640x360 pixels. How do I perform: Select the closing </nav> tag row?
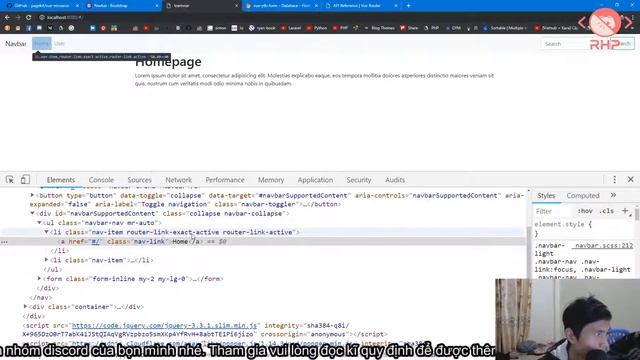[x=41, y=298]
